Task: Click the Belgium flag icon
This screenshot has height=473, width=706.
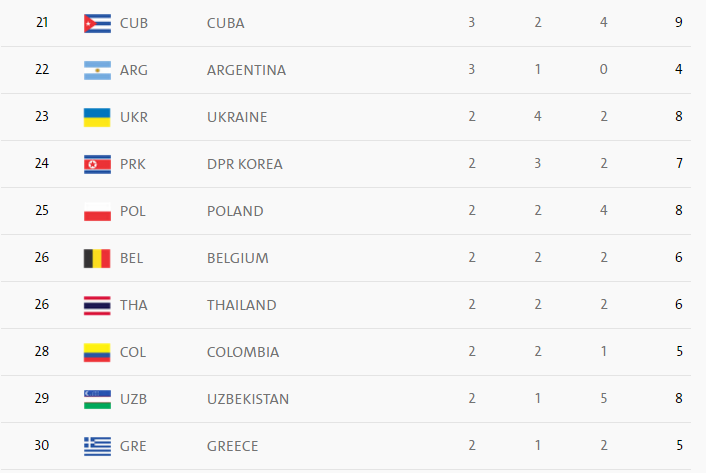Action: coord(96,258)
